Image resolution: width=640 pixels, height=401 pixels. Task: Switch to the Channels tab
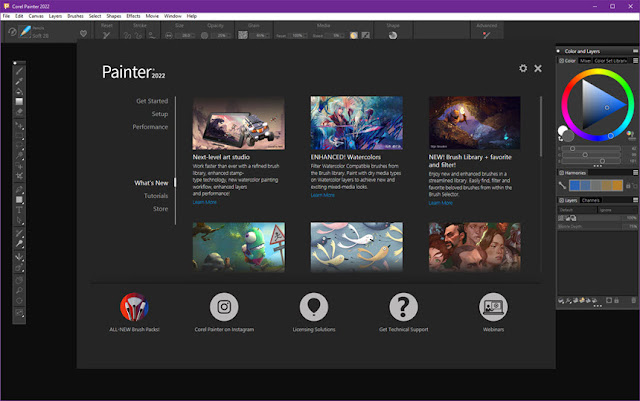[x=590, y=200]
